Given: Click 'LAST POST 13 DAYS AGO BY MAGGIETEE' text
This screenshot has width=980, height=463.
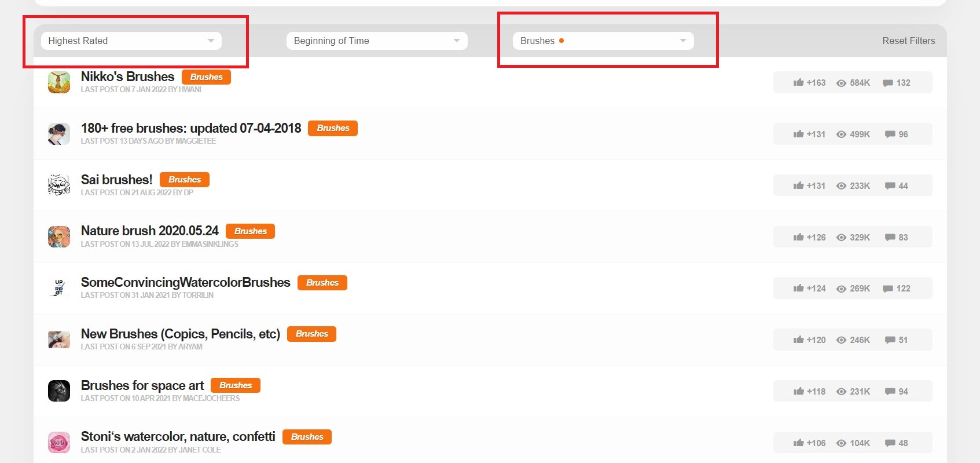Looking at the screenshot, I should 148,141.
